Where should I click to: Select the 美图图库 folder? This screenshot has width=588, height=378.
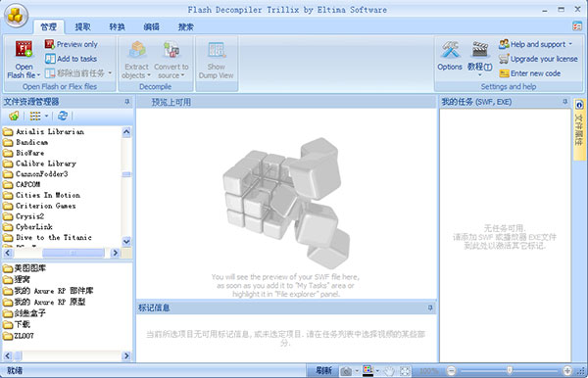[24, 268]
